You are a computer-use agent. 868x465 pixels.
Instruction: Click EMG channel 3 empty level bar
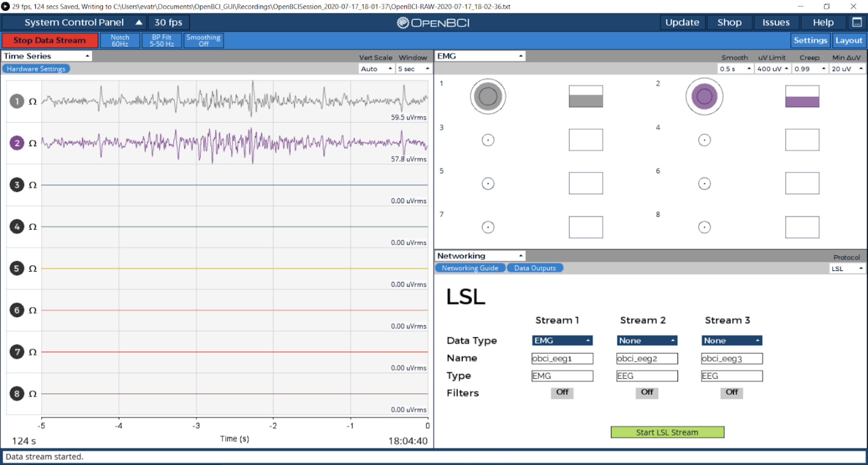(586, 140)
